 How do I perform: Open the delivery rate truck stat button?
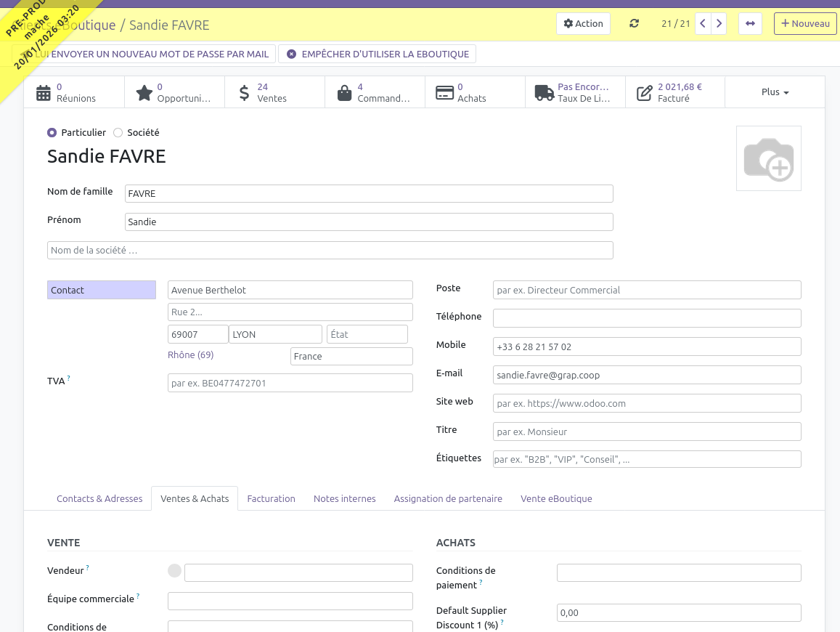pyautogui.click(x=575, y=92)
